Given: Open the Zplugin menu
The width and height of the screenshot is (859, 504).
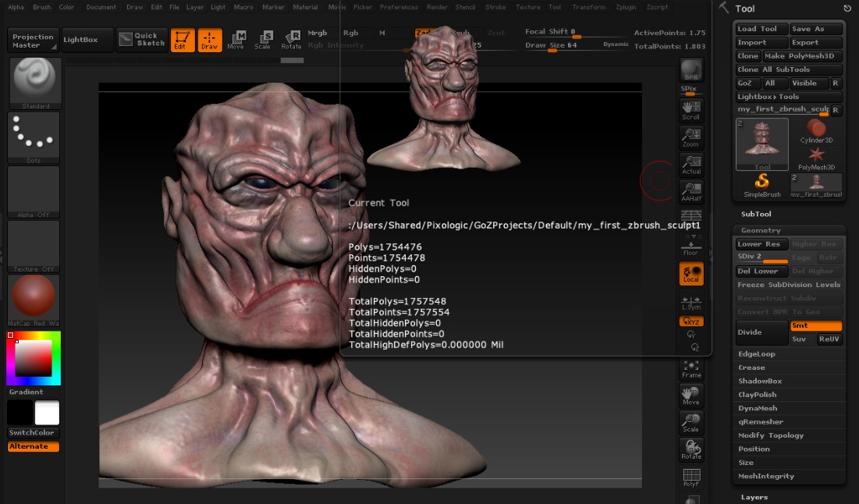Looking at the screenshot, I should pos(627,7).
